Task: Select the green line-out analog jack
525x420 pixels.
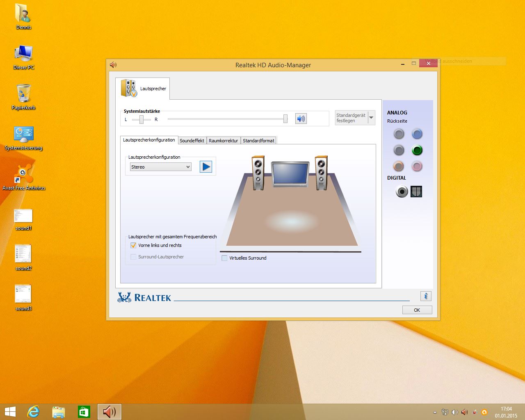Action: pyautogui.click(x=417, y=150)
